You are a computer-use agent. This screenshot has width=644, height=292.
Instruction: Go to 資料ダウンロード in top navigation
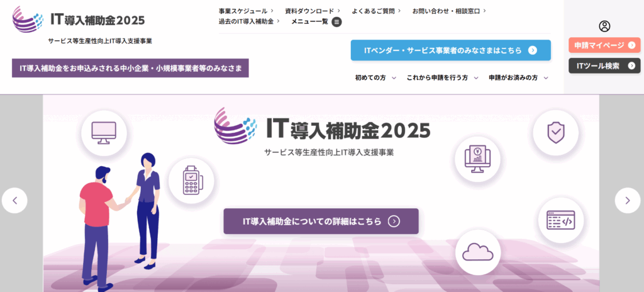(312, 11)
